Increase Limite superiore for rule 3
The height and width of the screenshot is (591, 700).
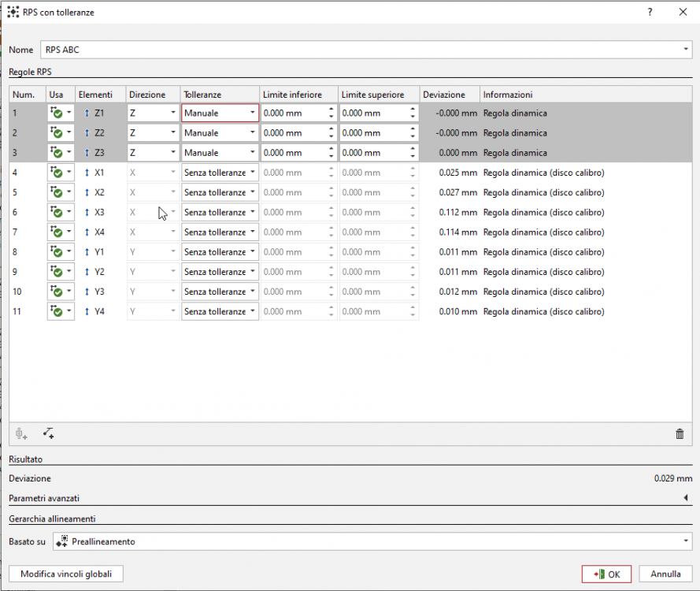(413, 149)
